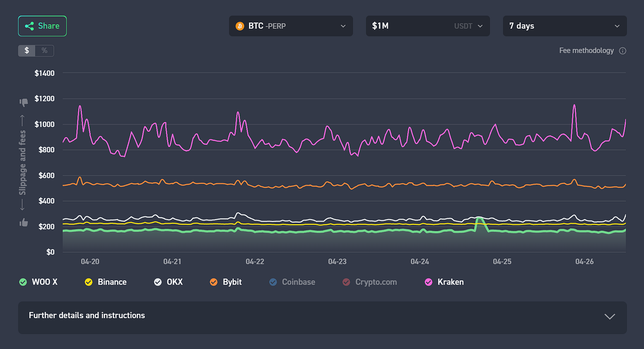Click the $600 axis label
644x349 pixels.
pos(46,175)
